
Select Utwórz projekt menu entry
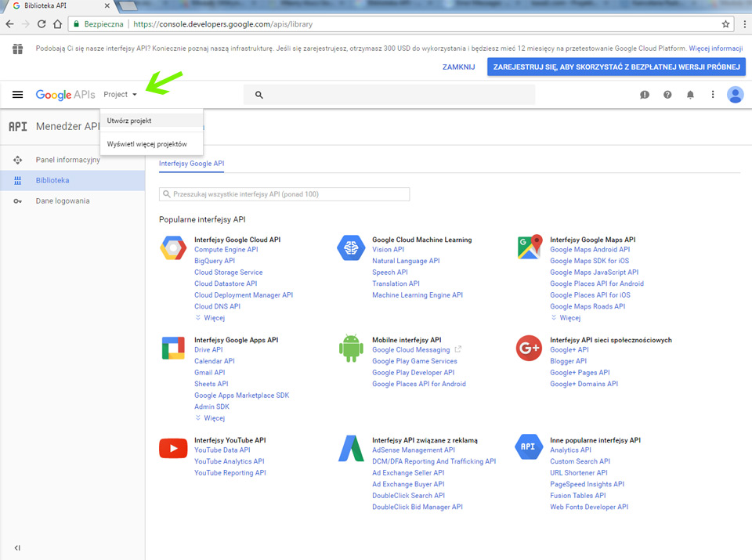click(x=151, y=121)
